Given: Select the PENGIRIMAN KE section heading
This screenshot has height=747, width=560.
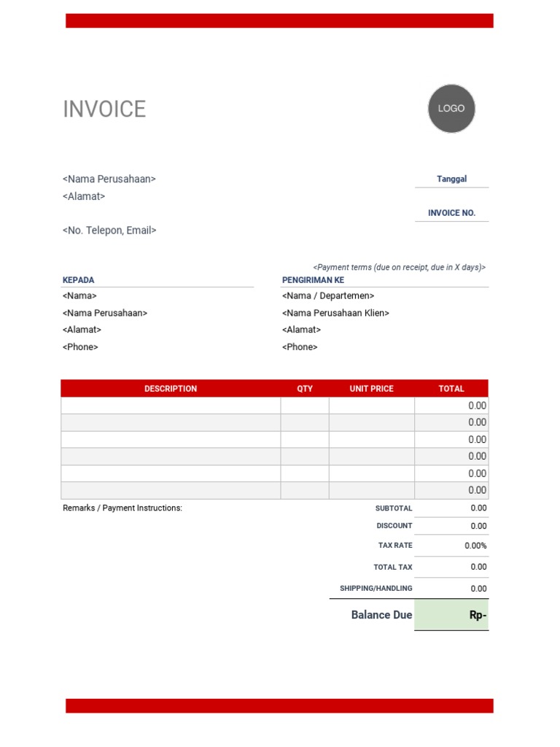Looking at the screenshot, I should pyautogui.click(x=313, y=280).
